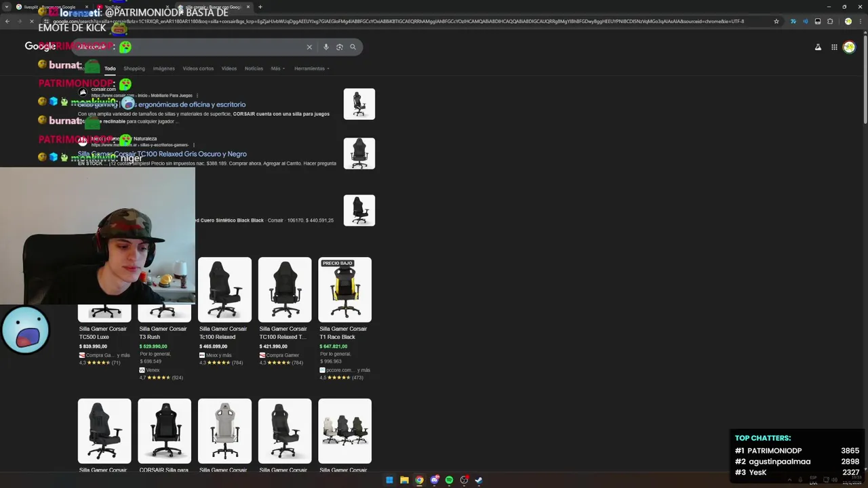Open Steam from the taskbar
Viewport: 868px width, 488px height.
(x=479, y=480)
